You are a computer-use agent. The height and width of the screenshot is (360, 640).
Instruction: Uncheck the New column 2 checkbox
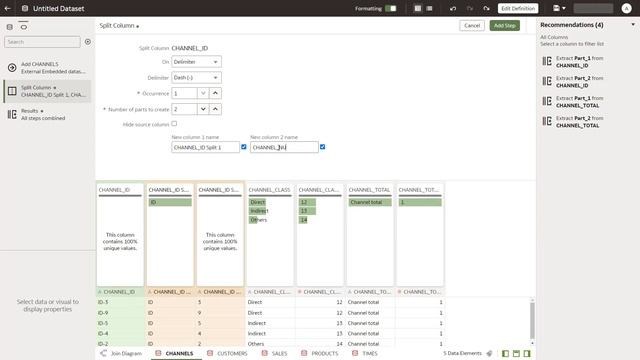click(322, 147)
